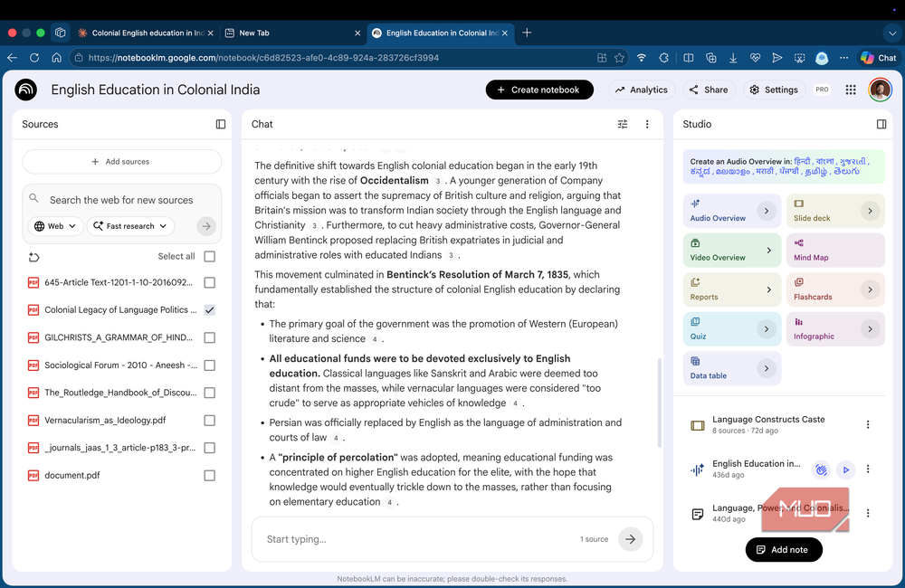Expand Flashcards options chevron
Viewport: 905px width, 588px height.
(870, 289)
